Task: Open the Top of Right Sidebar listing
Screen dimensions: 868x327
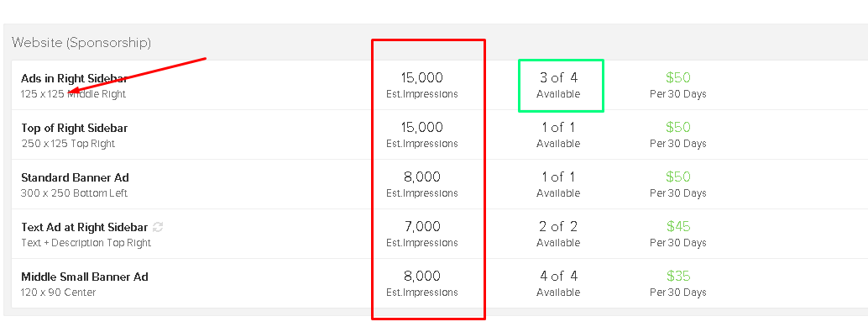Action: point(74,128)
